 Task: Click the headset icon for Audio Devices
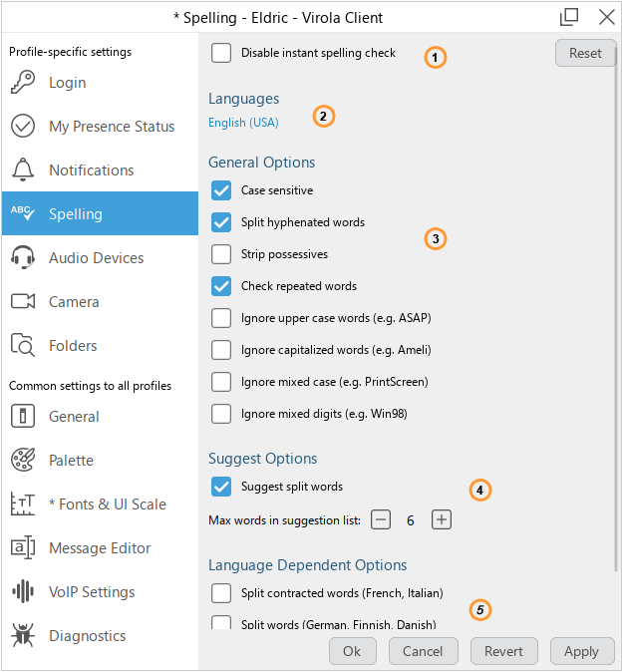coord(23,258)
